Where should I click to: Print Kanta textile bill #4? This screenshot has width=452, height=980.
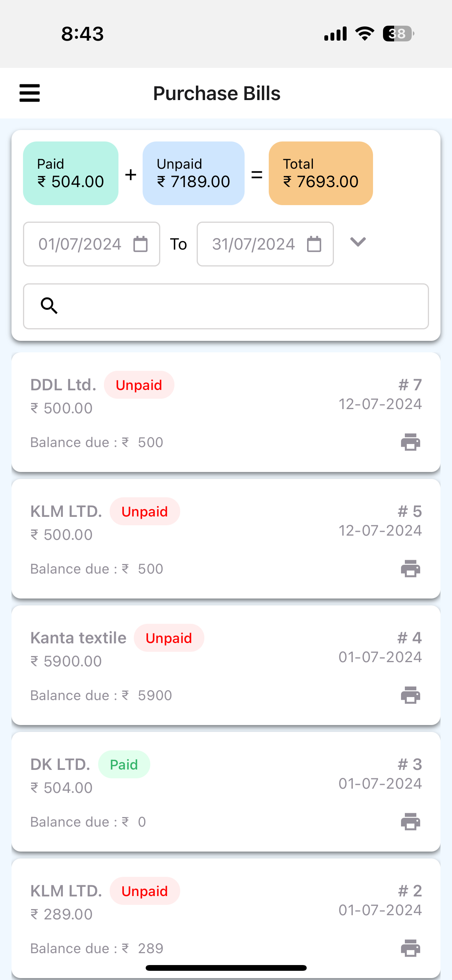click(410, 695)
